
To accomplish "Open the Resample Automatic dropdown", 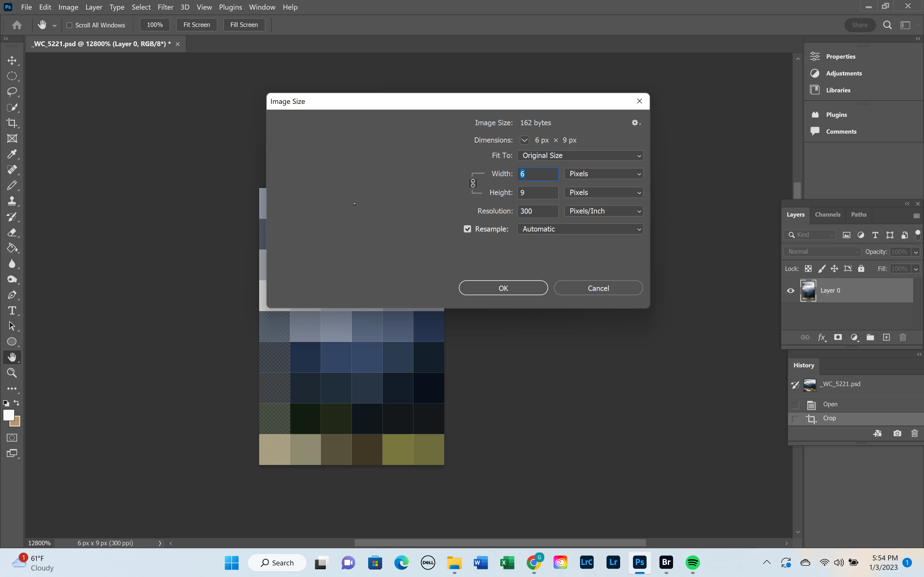I will pyautogui.click(x=580, y=229).
